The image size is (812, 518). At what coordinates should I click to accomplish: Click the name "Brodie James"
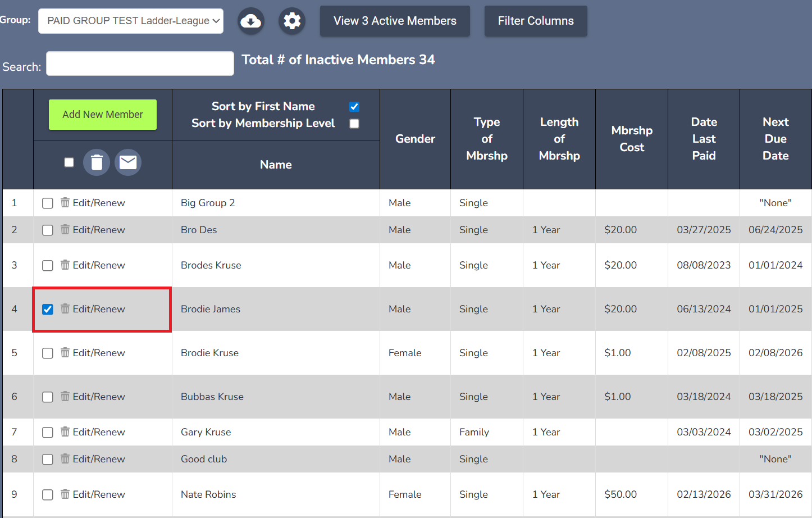click(211, 309)
